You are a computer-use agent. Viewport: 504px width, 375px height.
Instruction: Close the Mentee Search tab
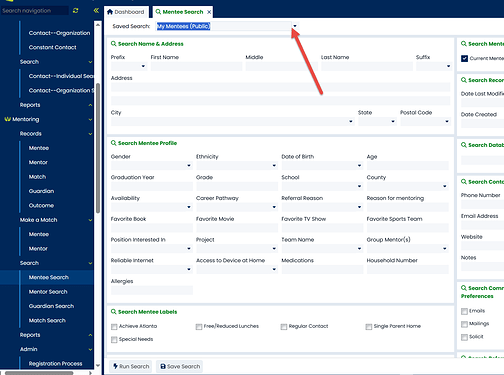pos(209,12)
